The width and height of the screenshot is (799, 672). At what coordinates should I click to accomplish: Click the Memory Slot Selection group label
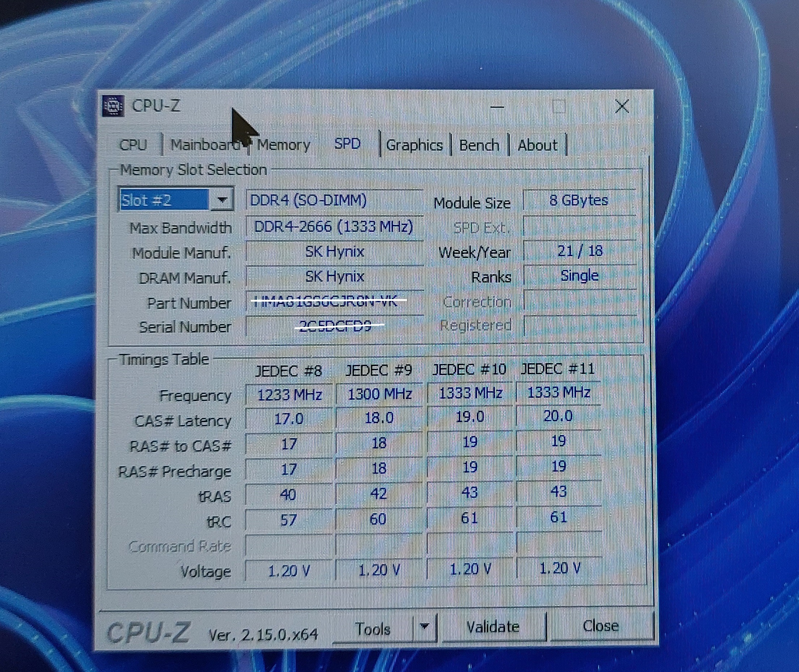tap(193, 170)
